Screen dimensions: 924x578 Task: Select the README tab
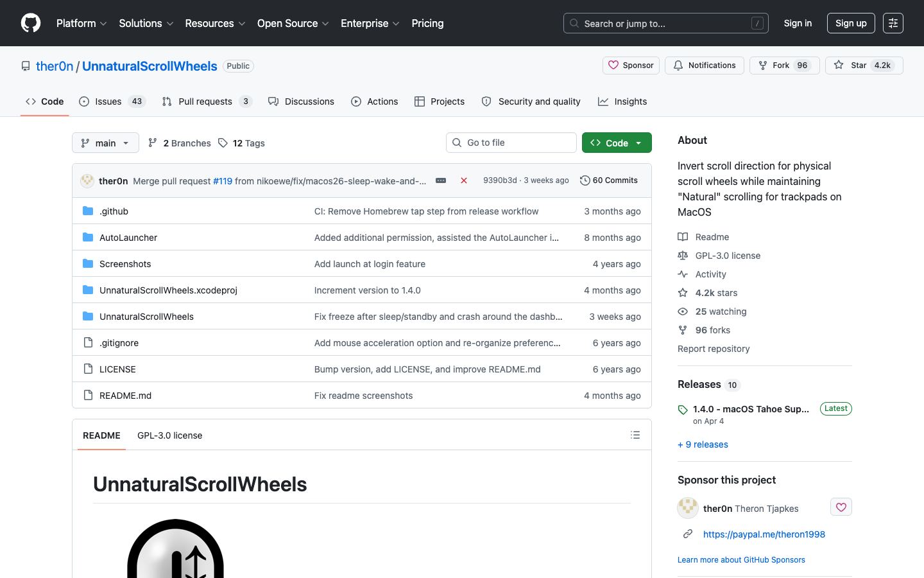coord(101,435)
